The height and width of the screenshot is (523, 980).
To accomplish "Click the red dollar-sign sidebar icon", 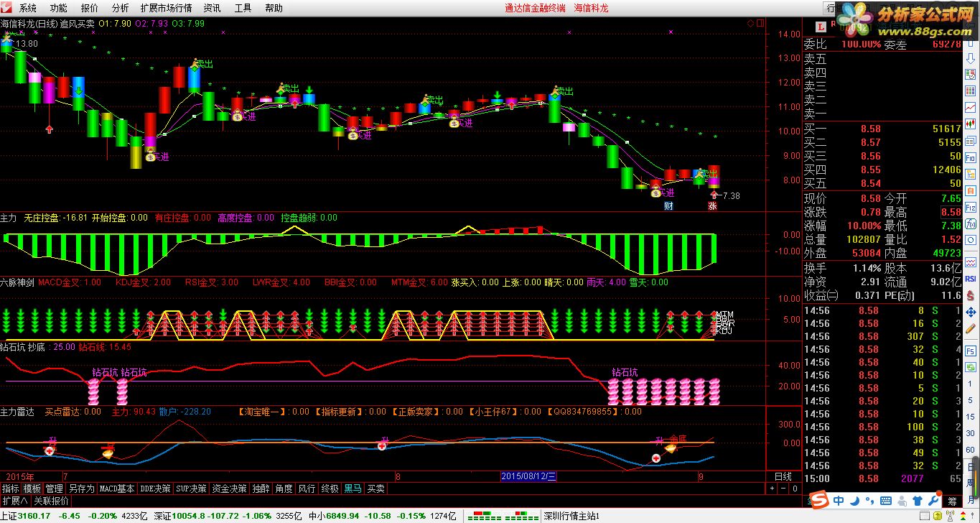I will [x=970, y=295].
